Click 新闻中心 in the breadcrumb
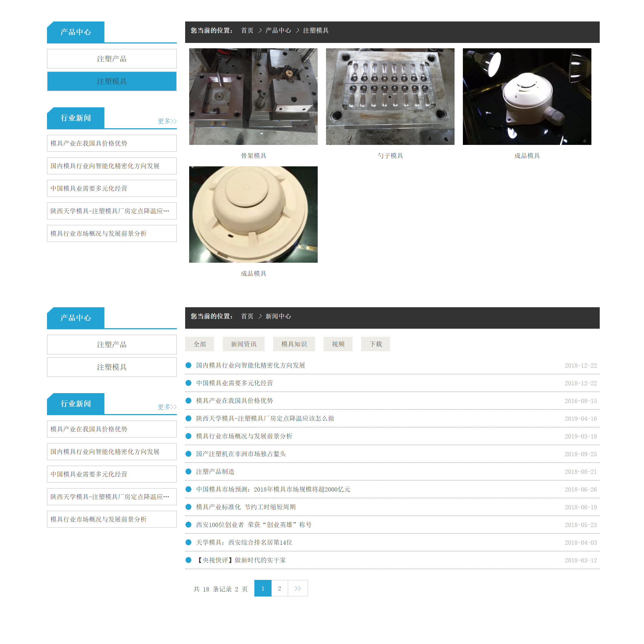The width and height of the screenshot is (644, 644). (278, 316)
